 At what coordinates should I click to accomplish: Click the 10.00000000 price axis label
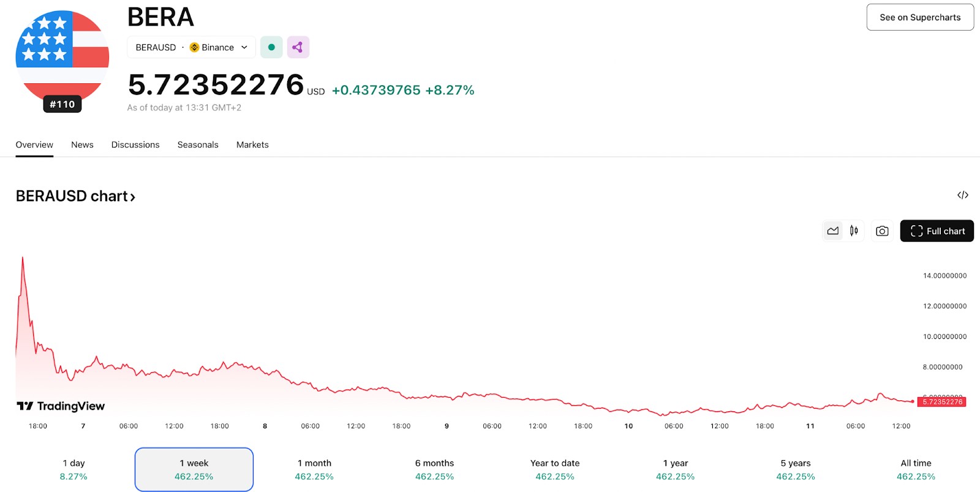coord(944,337)
